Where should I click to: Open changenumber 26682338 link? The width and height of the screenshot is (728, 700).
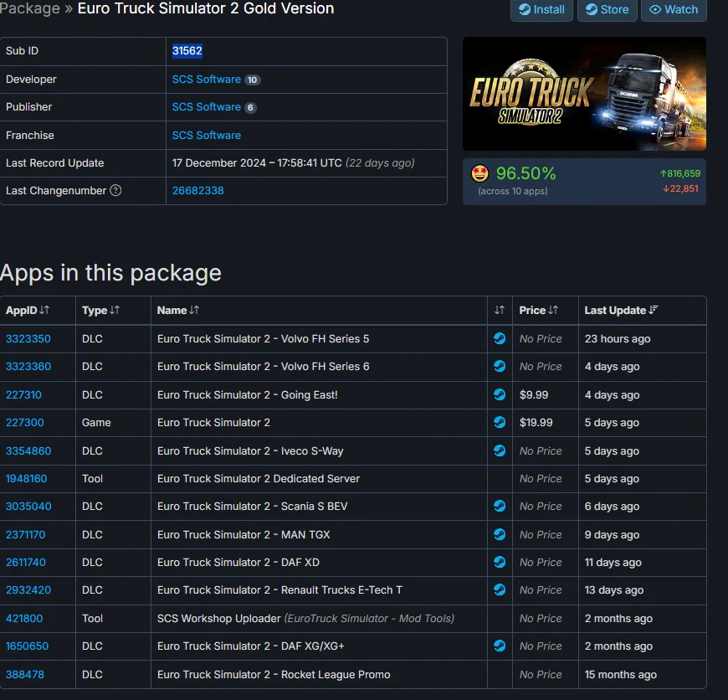197,190
